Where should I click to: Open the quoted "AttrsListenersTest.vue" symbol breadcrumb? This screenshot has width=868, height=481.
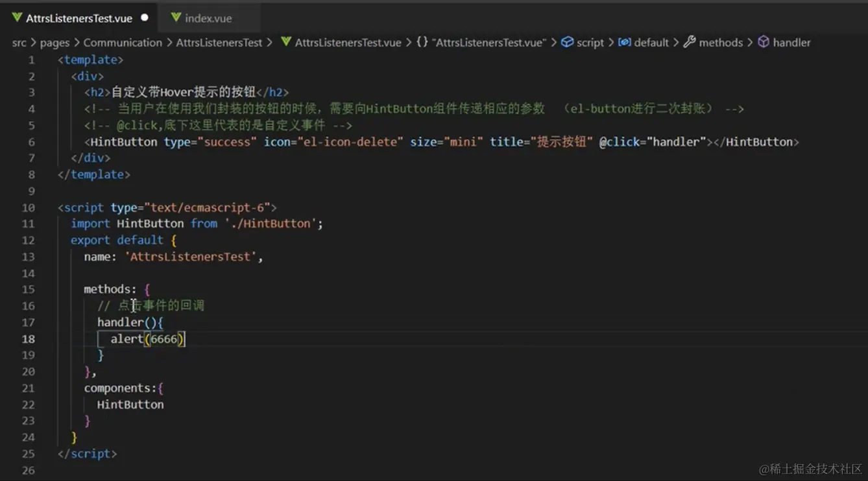[489, 43]
